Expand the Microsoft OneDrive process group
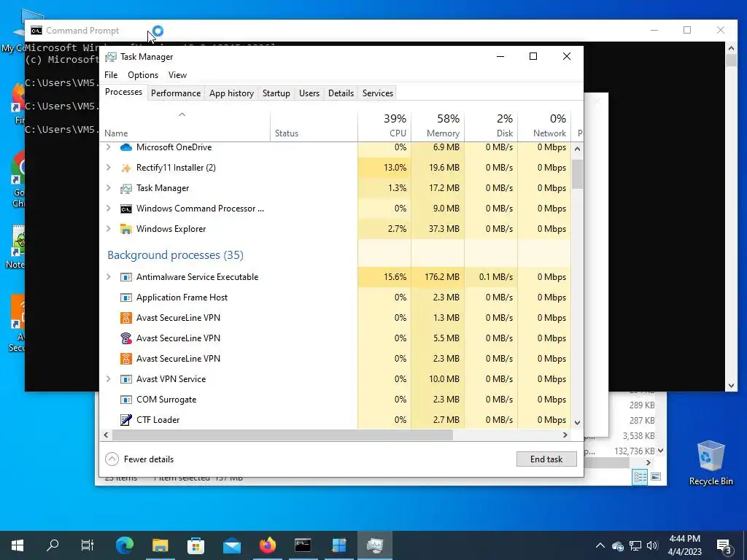This screenshot has height=560, width=747. pyautogui.click(x=109, y=147)
